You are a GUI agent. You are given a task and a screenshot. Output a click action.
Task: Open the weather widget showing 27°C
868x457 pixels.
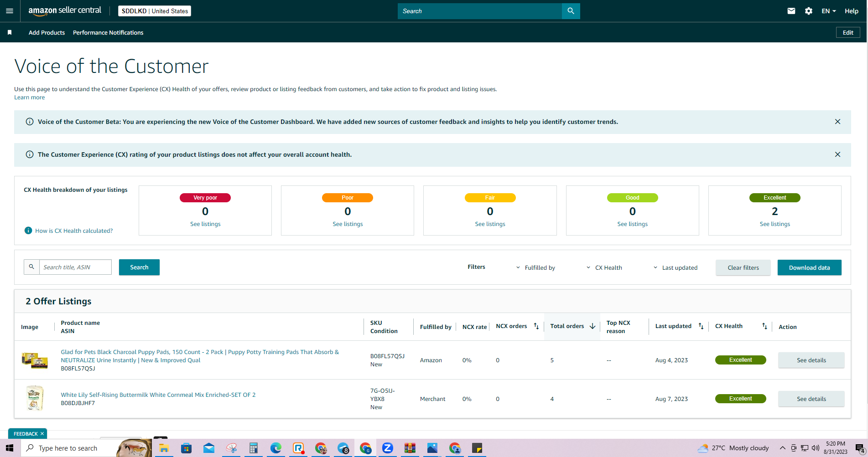tap(733, 448)
